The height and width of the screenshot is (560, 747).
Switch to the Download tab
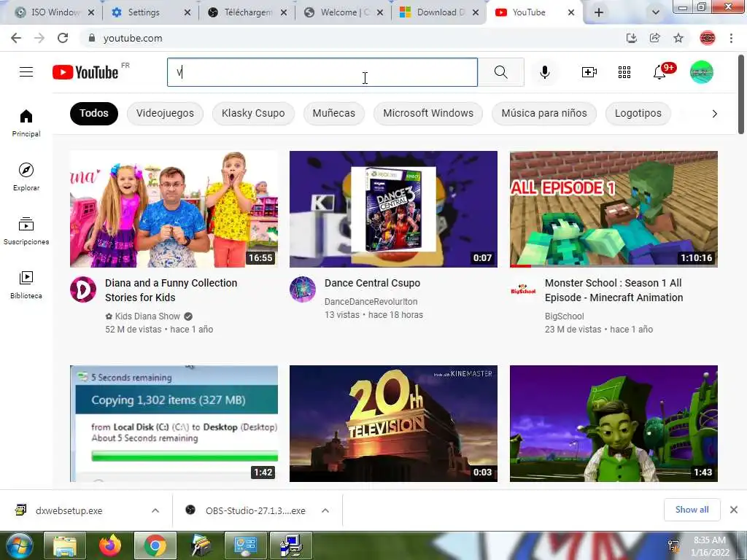pos(438,12)
